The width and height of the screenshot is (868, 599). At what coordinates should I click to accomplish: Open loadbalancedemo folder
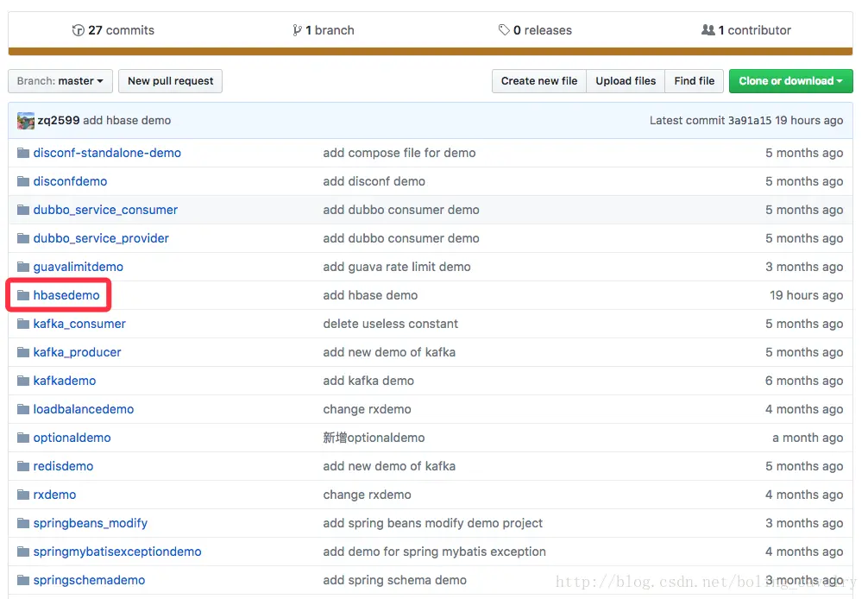coord(84,409)
